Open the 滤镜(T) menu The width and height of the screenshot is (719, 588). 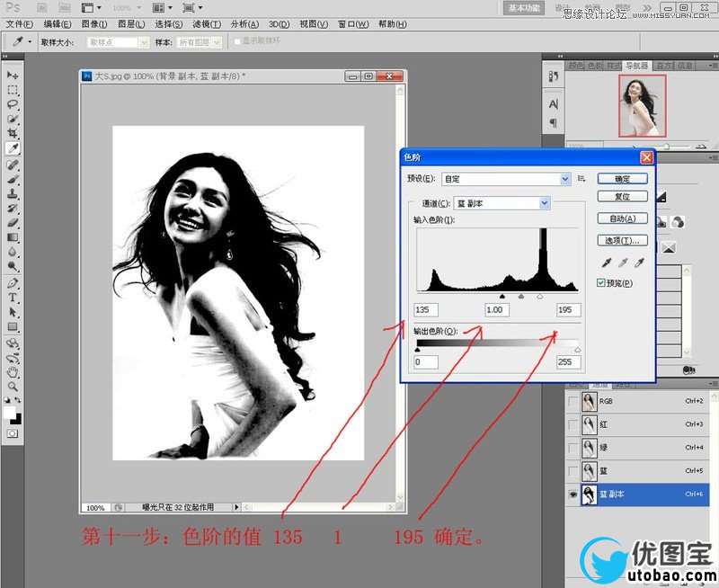[x=207, y=24]
